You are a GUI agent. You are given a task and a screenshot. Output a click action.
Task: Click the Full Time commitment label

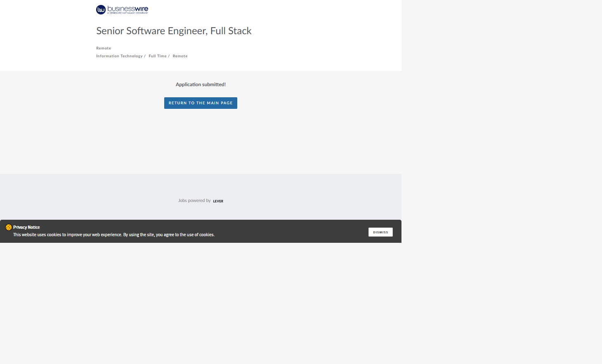pos(158,56)
